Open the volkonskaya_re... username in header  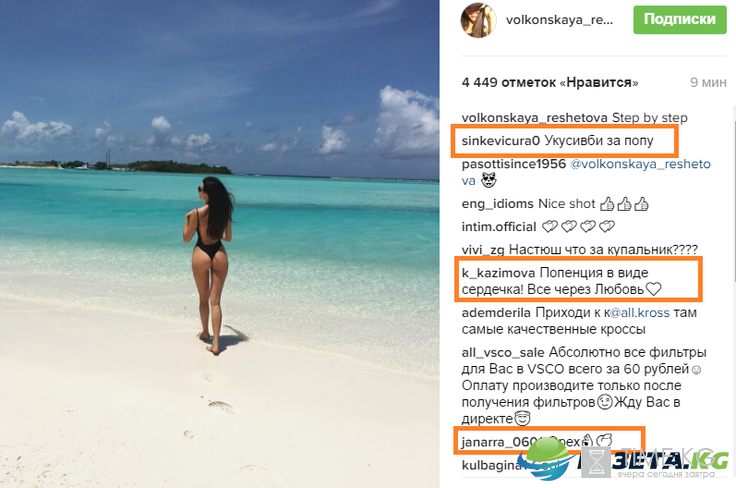(x=559, y=20)
